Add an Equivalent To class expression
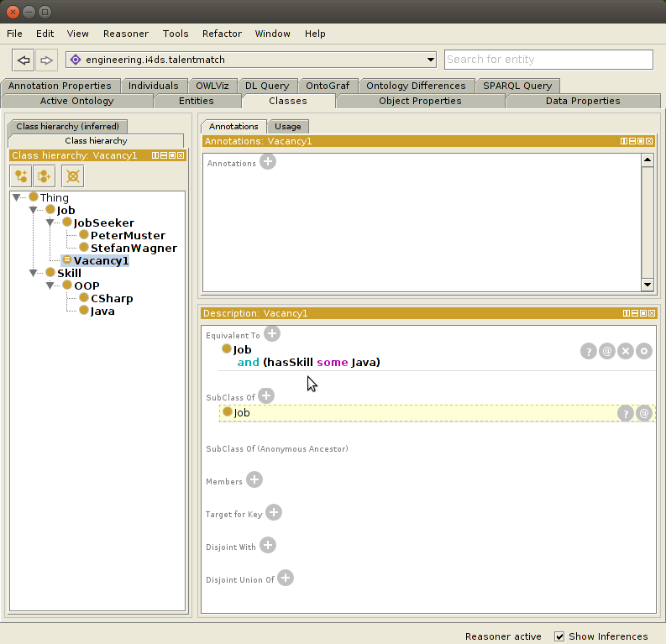Viewport: 666px width, 644px height. (272, 334)
